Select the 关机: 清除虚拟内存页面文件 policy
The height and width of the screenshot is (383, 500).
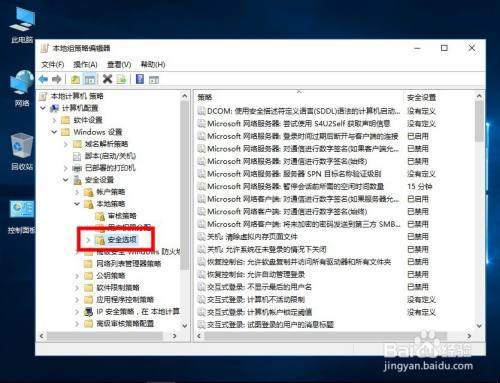click(252, 237)
